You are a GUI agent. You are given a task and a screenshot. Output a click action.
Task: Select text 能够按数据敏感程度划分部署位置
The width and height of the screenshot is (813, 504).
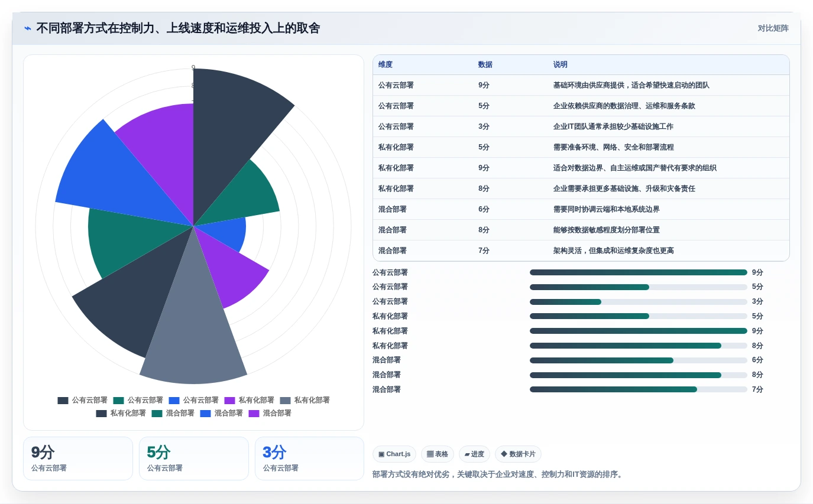coord(607,230)
